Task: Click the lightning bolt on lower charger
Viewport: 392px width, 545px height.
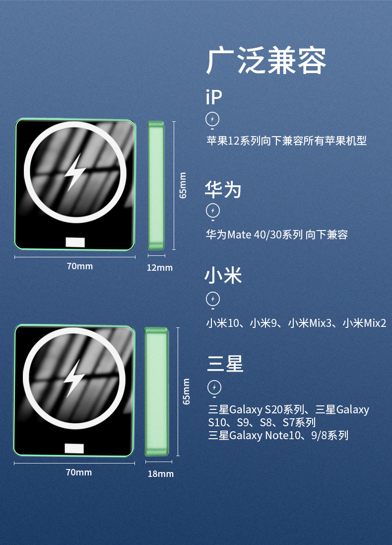Action: (74, 378)
